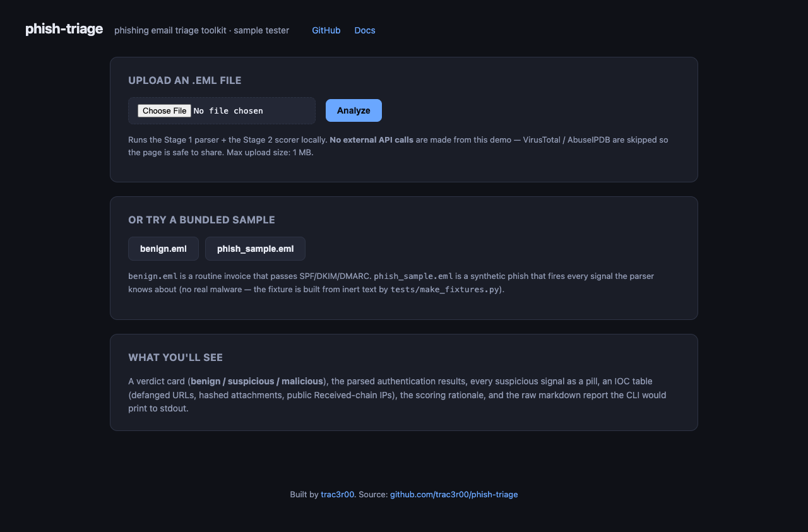The image size is (808, 532).
Task: Visit the trac3r00 author link in footer
Action: click(x=338, y=494)
